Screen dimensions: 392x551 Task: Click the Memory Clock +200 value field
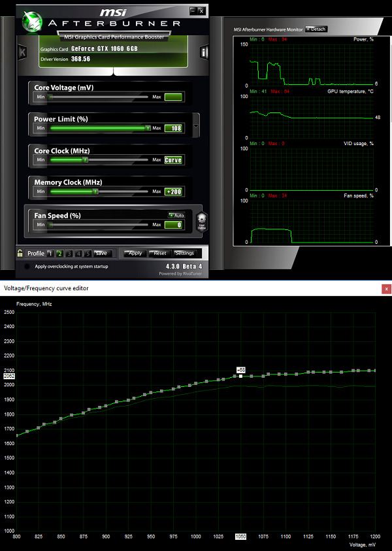click(173, 192)
